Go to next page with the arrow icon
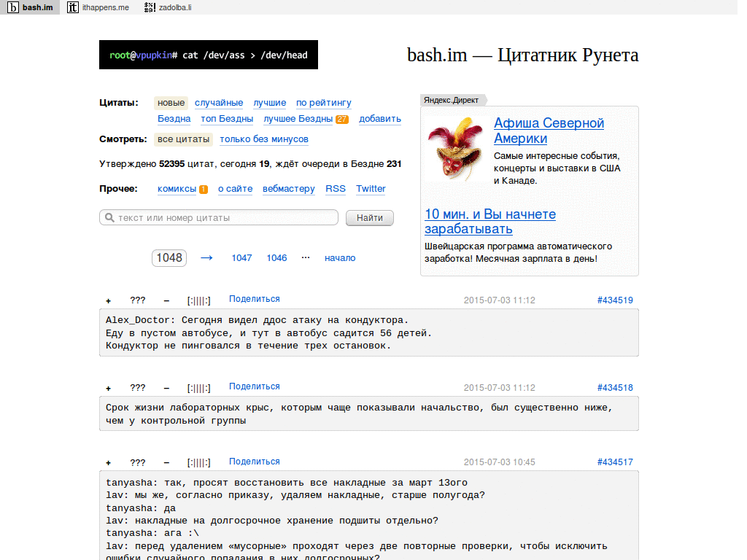 pyautogui.click(x=206, y=257)
